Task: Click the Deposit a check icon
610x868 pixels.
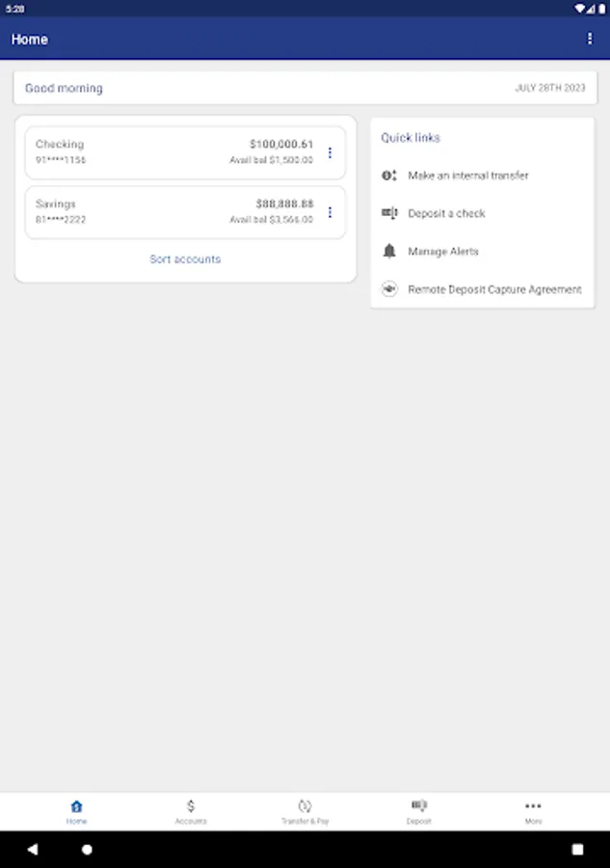Action: coord(389,213)
